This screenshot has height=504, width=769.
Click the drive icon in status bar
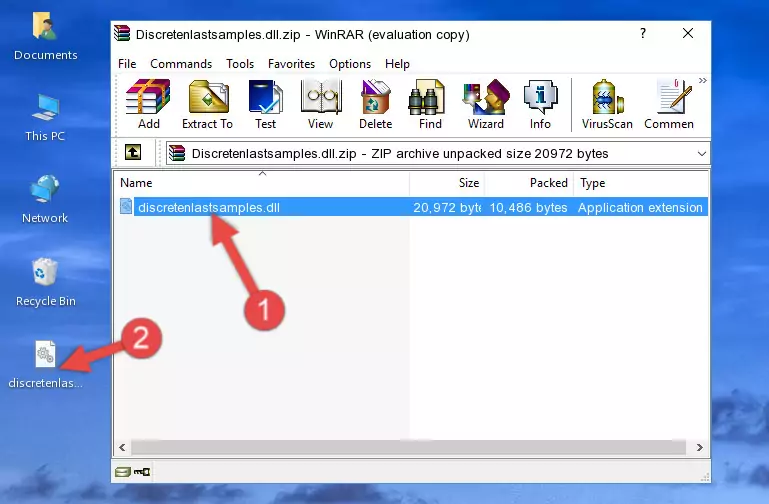[x=123, y=472]
